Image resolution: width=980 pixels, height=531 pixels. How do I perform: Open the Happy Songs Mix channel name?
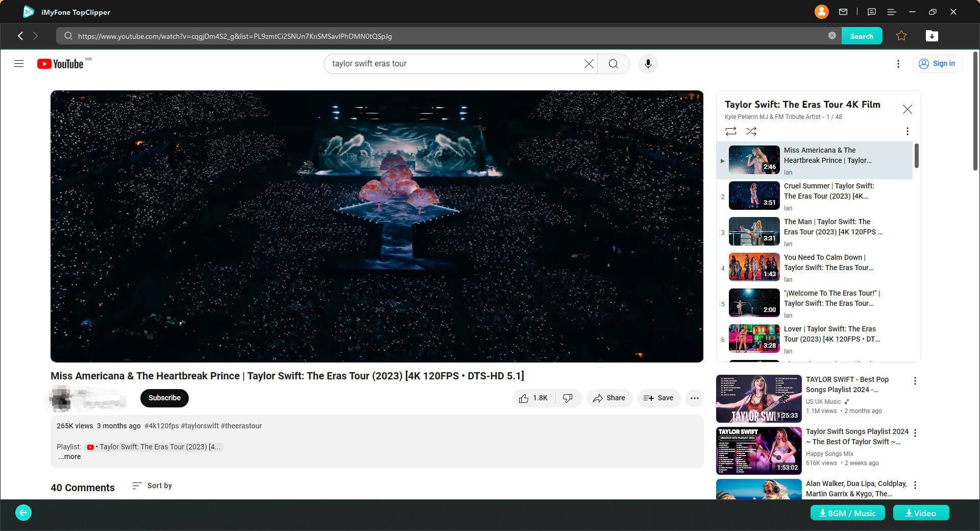tap(829, 454)
